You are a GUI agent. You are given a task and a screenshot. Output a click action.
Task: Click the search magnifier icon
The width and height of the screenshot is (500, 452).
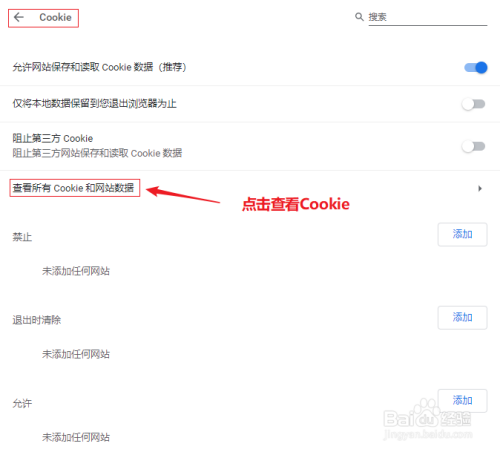(359, 17)
